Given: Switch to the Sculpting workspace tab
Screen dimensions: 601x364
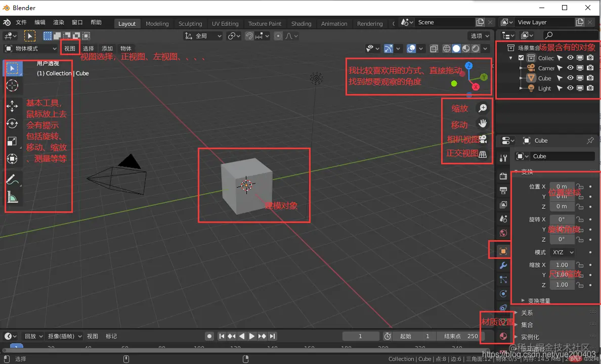Looking at the screenshot, I should click(190, 24).
